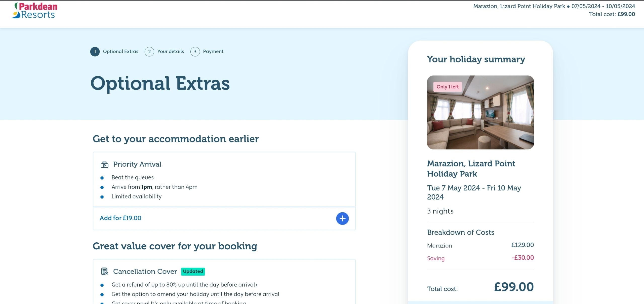Click the Cancellation Cover document icon
Screen dimensions: 644x304
(104, 271)
